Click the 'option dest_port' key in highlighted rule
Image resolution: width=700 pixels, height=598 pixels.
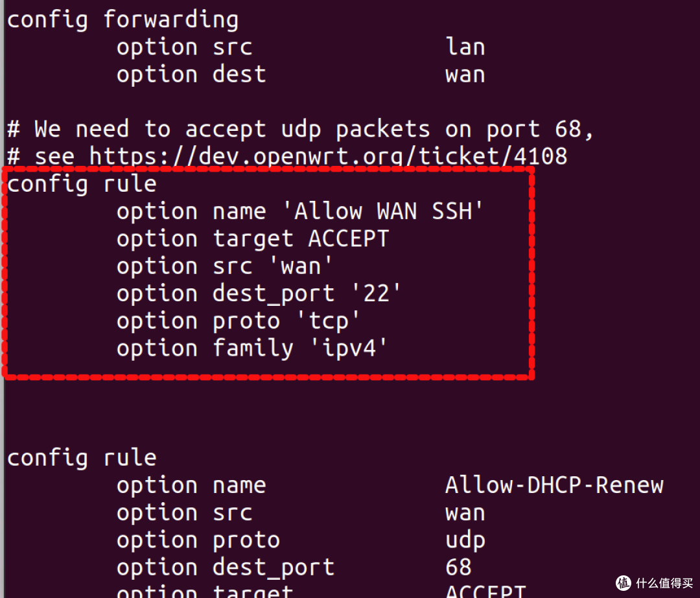coord(226,293)
